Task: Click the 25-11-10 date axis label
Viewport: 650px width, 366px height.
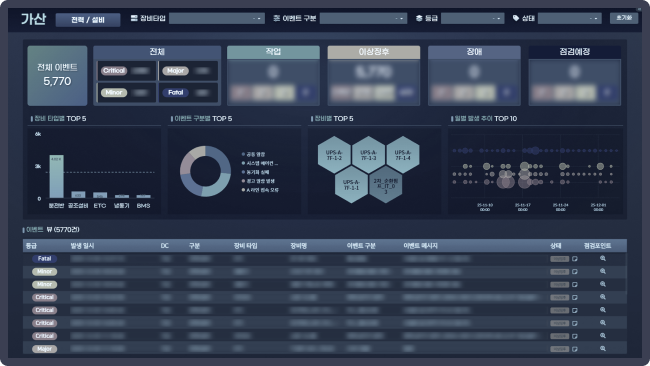Action: click(x=485, y=207)
